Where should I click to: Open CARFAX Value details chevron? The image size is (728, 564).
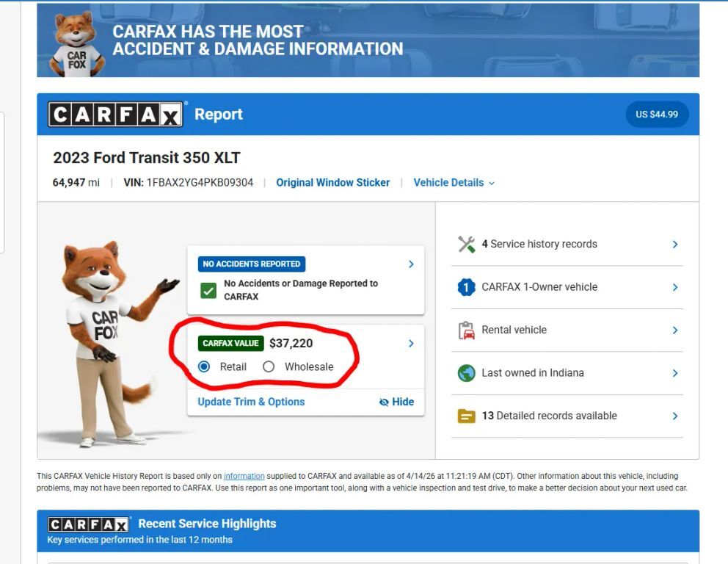click(x=411, y=344)
